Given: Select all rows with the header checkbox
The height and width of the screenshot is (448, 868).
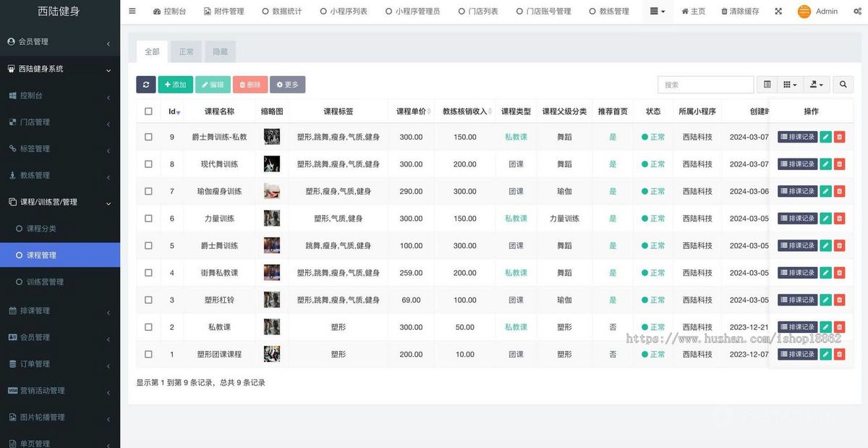Looking at the screenshot, I should click(148, 111).
